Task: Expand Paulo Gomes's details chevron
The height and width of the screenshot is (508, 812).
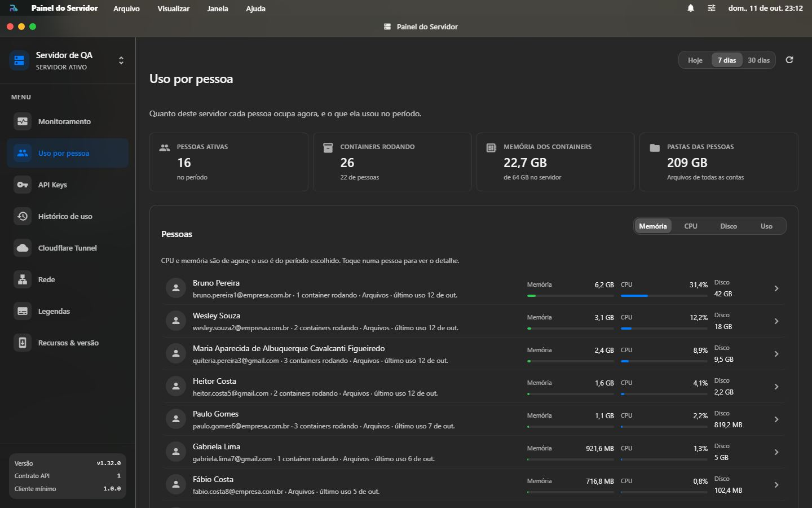Action: [x=776, y=419]
